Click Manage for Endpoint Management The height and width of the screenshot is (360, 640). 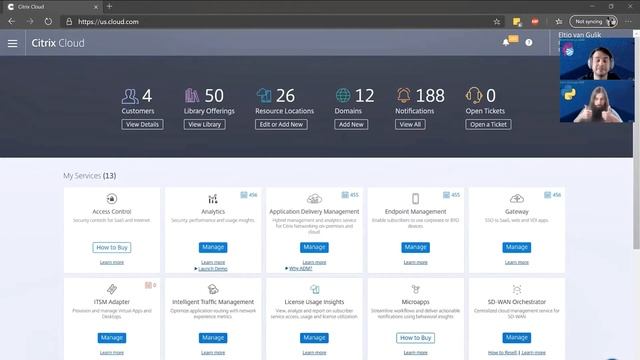(416, 247)
